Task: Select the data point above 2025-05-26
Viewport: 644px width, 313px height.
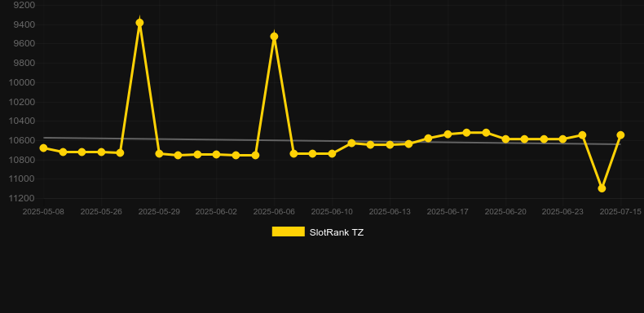Action: (x=101, y=152)
